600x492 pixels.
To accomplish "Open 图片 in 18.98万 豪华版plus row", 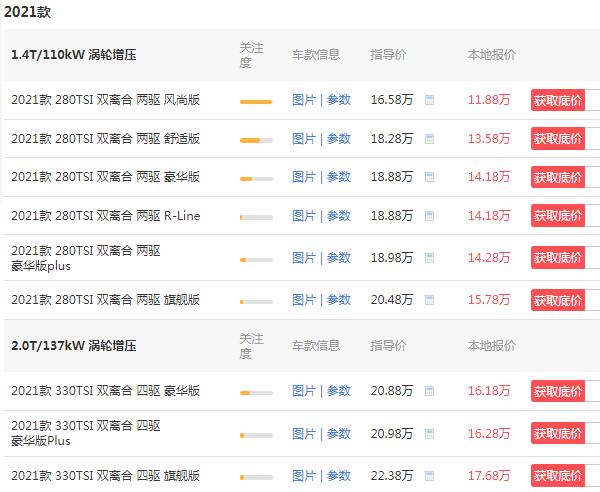I will pos(304,258).
